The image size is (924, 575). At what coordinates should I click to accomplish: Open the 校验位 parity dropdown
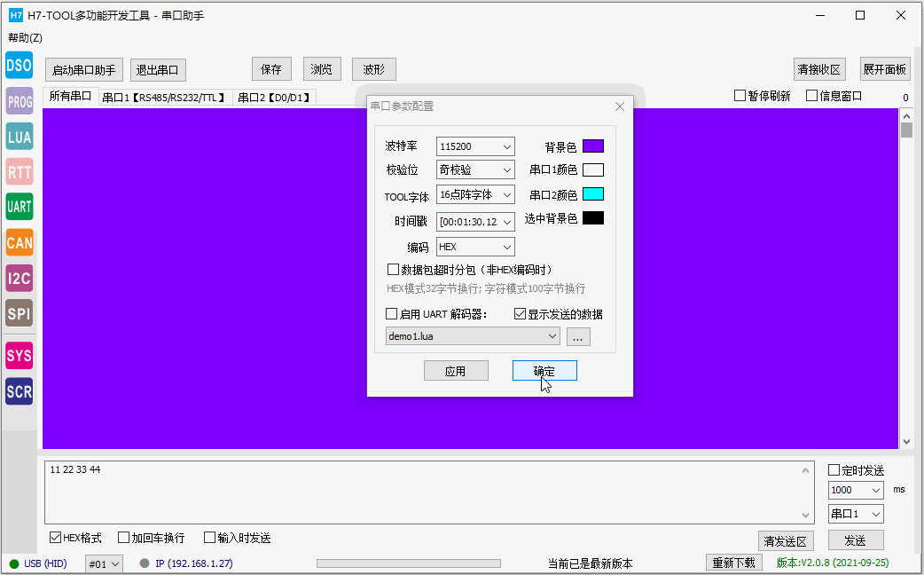(x=475, y=169)
